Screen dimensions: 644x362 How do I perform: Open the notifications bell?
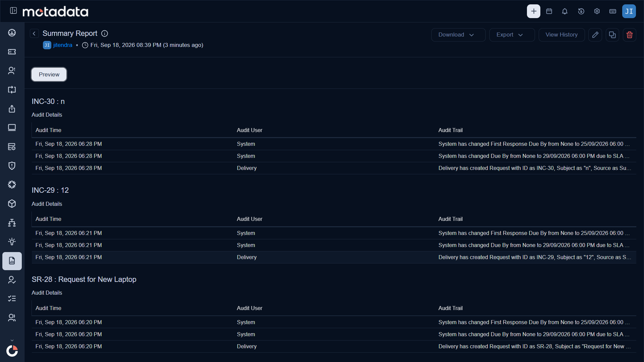[x=565, y=11]
